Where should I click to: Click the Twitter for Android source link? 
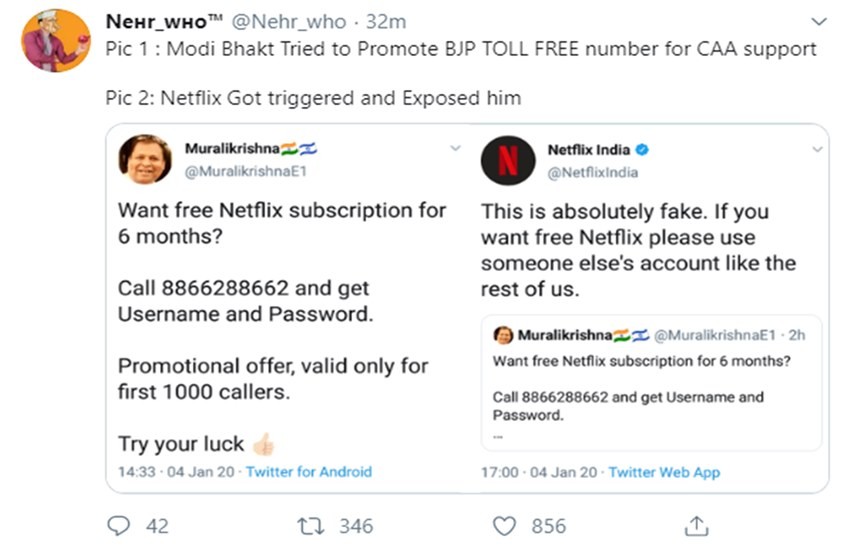coord(309,471)
